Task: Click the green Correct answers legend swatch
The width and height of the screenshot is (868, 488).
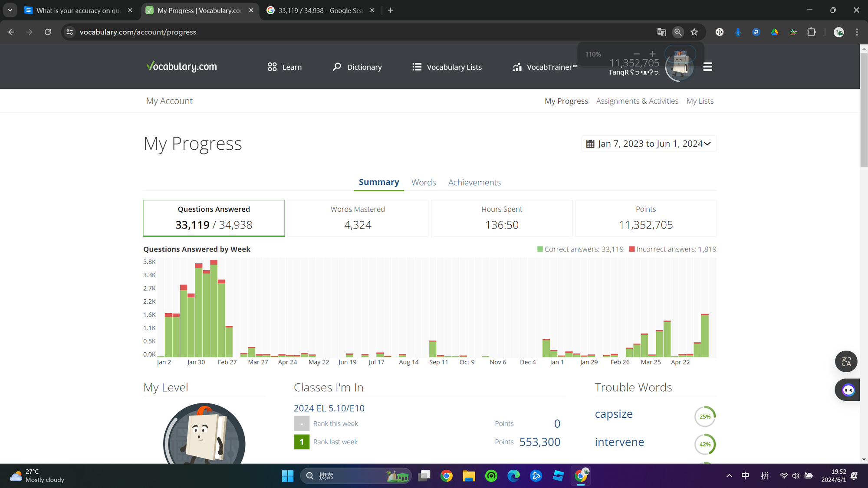Action: [540, 249]
